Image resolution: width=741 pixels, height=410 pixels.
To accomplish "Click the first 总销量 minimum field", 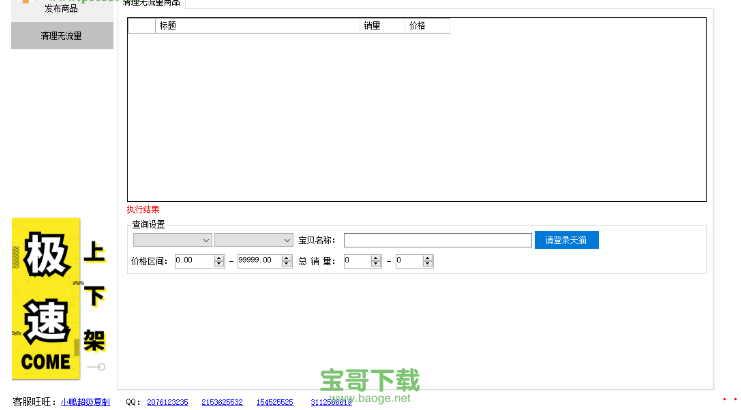I will pos(358,261).
